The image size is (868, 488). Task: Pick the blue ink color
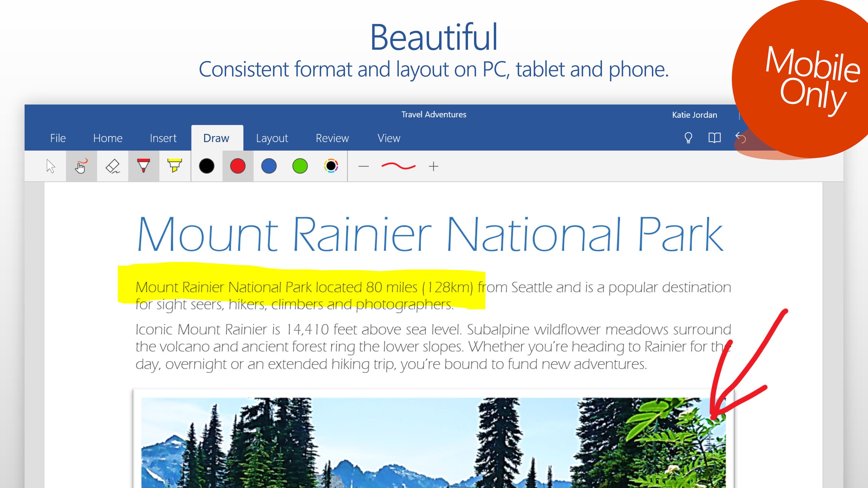(269, 166)
